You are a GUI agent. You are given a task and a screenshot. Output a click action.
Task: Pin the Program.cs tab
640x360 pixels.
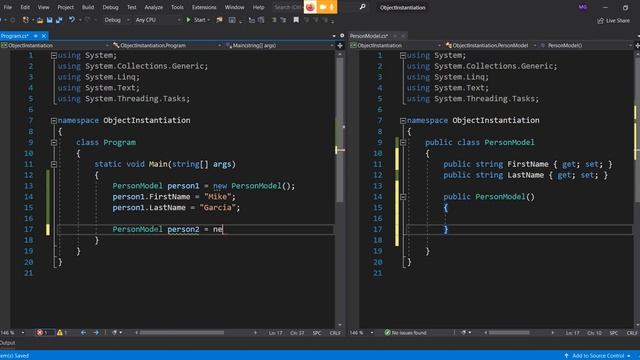coord(36,36)
